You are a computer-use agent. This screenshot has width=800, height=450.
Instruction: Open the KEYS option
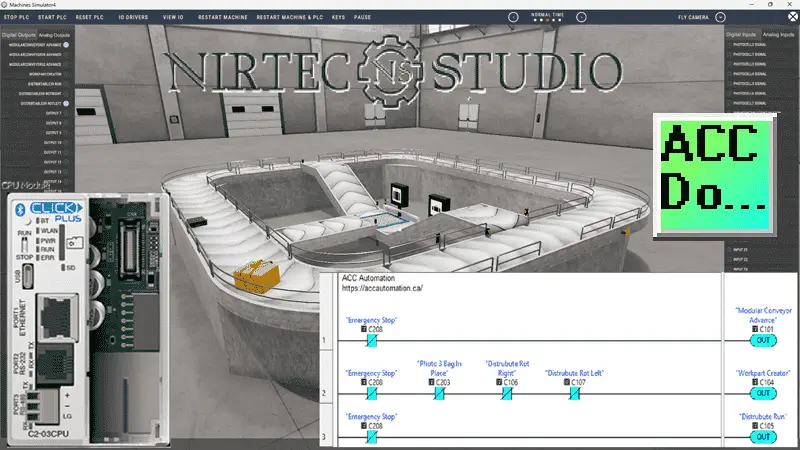pos(338,17)
